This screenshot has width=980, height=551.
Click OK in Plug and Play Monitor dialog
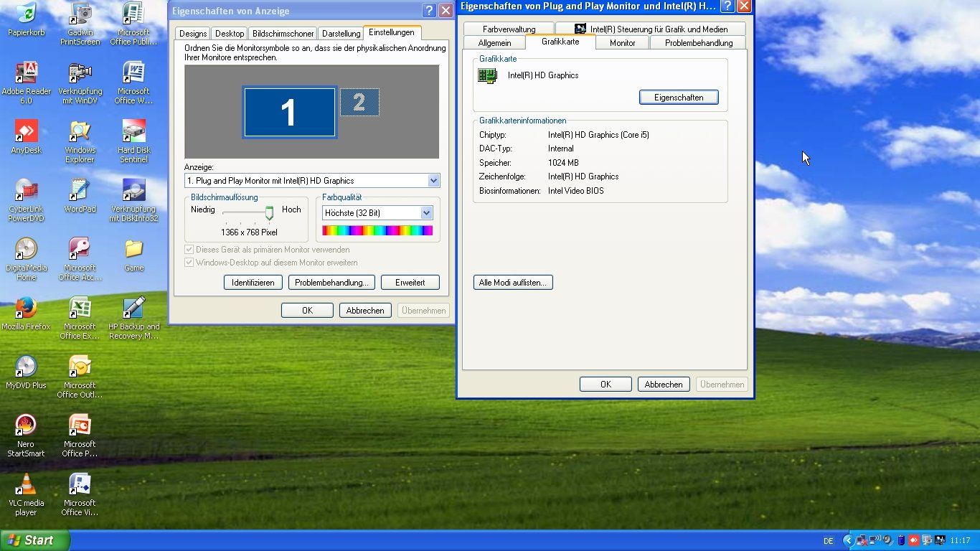pos(606,385)
